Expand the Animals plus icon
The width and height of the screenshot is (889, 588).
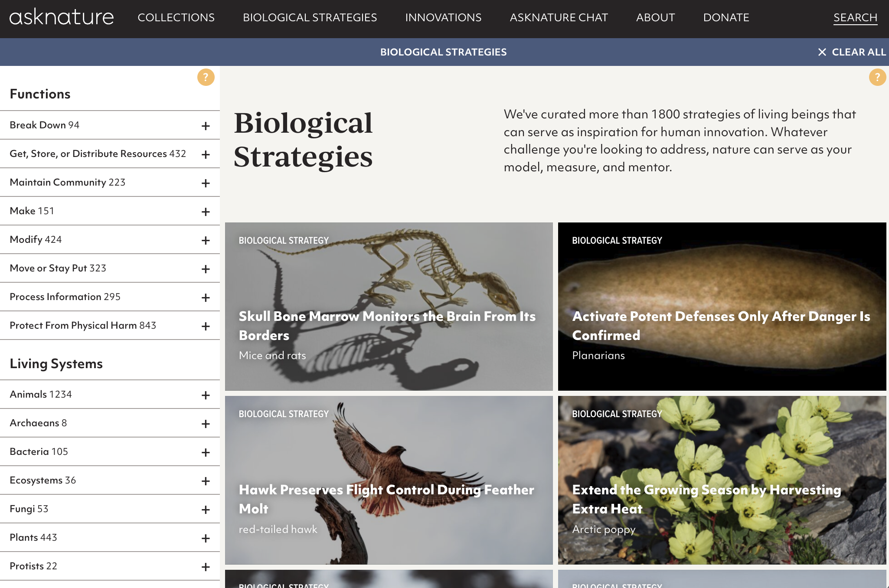[x=206, y=395]
